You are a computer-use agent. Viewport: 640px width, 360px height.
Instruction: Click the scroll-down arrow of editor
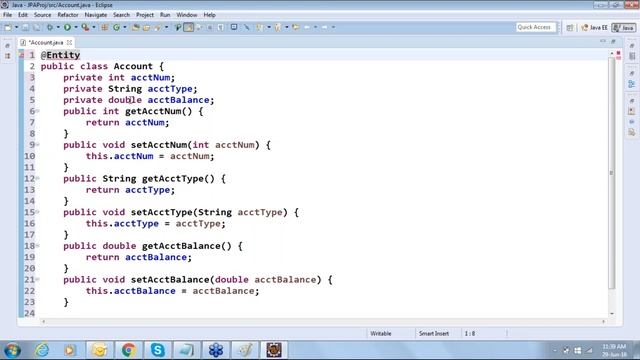pos(611,313)
